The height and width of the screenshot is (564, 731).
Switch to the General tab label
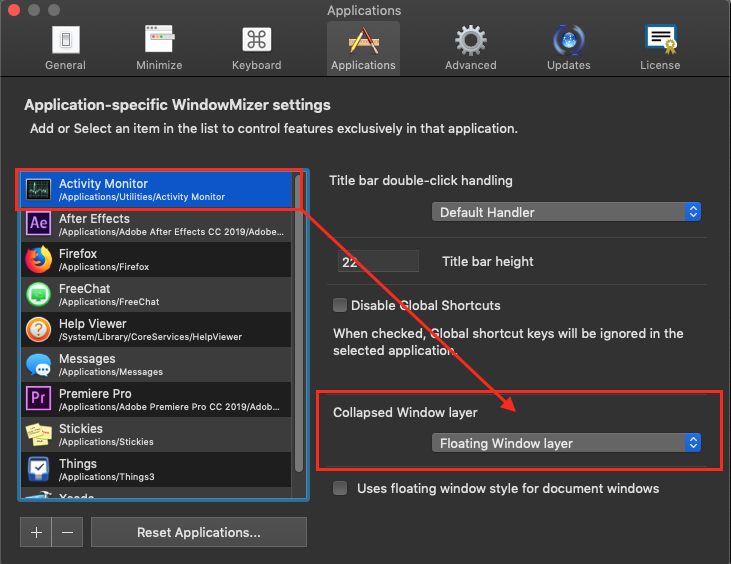pyautogui.click(x=65, y=65)
